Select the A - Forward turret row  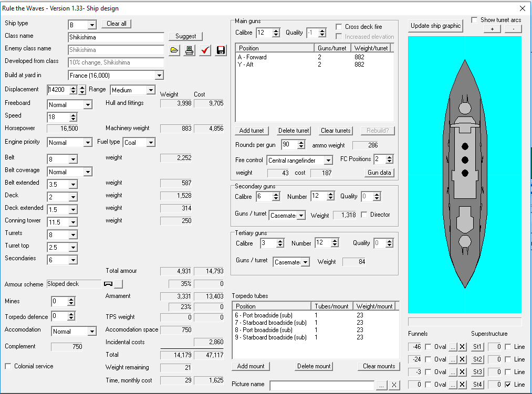point(314,57)
